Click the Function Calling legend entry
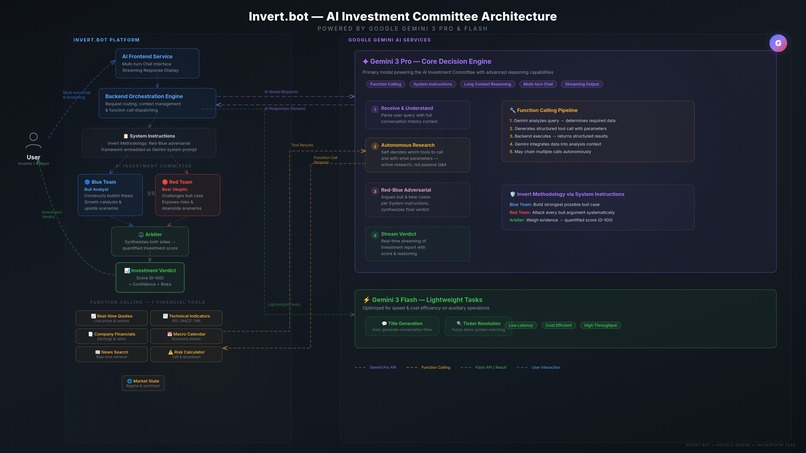Image resolution: width=806 pixels, height=453 pixels. point(428,368)
